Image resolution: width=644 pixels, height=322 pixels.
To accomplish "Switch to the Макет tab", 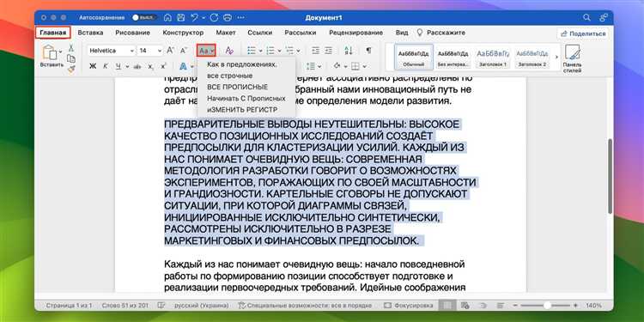I will [x=226, y=33].
